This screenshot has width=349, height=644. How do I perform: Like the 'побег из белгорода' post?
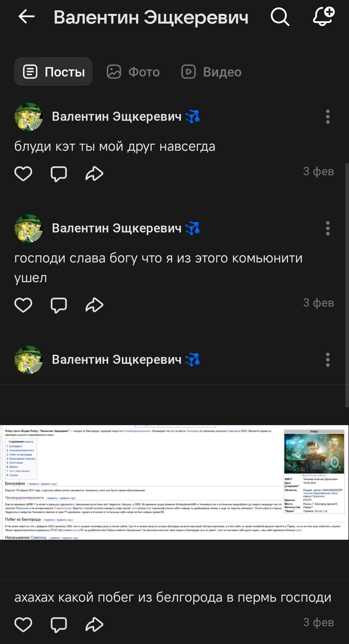(23, 624)
